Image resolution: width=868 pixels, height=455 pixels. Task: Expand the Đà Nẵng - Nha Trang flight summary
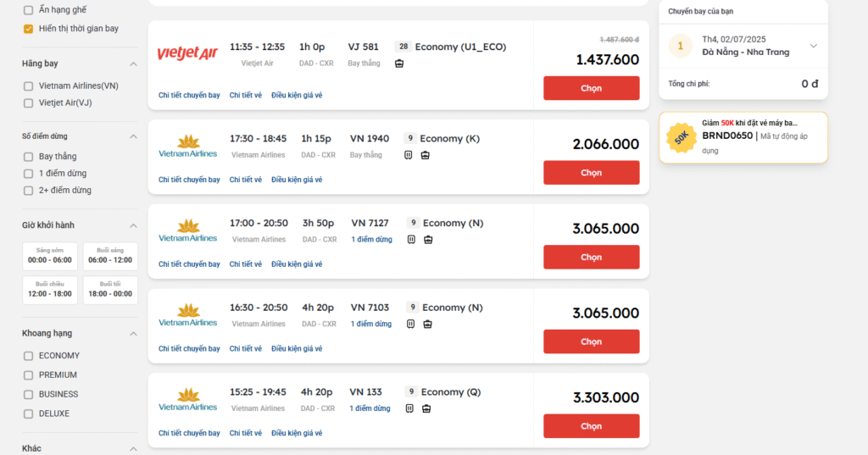click(x=814, y=46)
